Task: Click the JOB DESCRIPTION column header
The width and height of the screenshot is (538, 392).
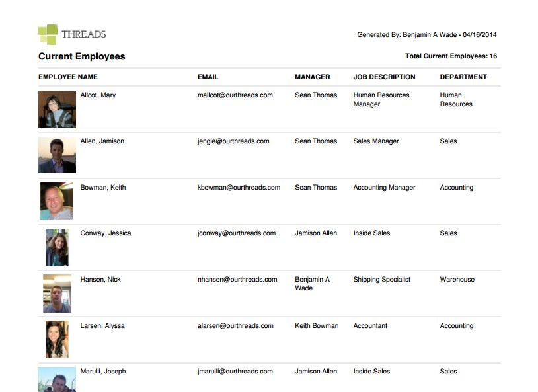Action: click(x=384, y=77)
